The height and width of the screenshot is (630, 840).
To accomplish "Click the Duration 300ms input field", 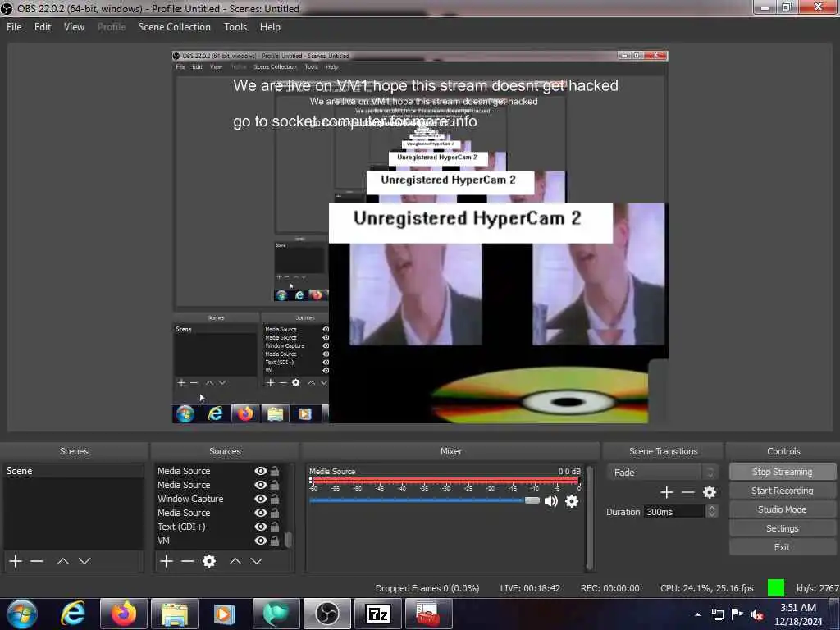I will pos(674,512).
